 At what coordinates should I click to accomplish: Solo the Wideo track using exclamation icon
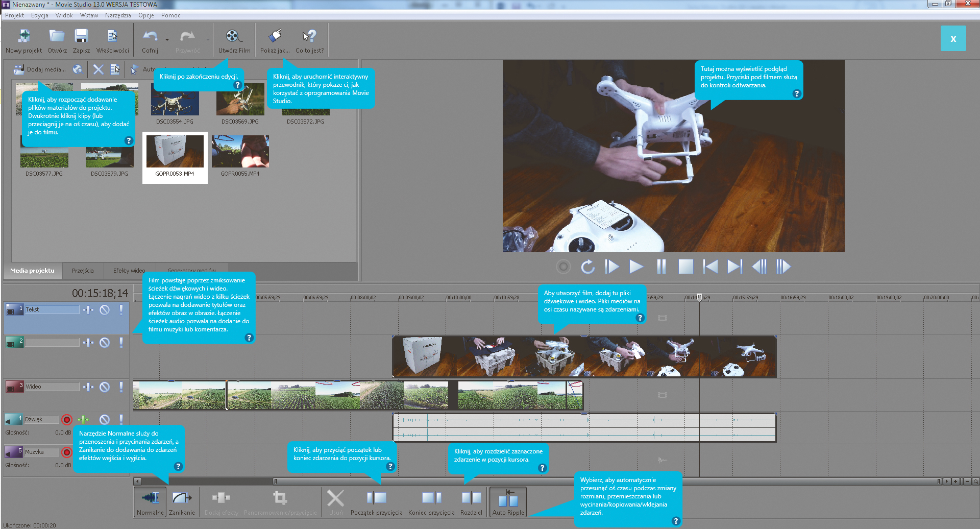pyautogui.click(x=121, y=387)
